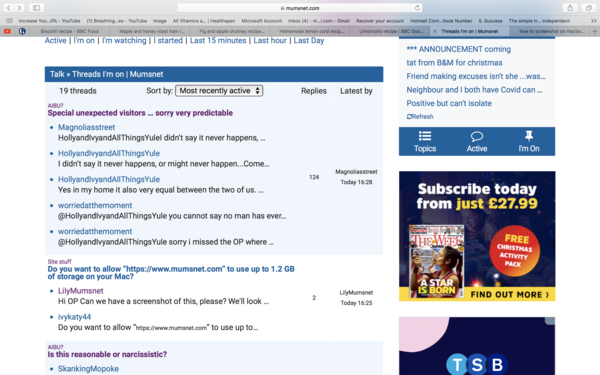Viewport: 600px width, 375px height.
Task: Open Sort by Most recently active dropdown
Action: [219, 91]
